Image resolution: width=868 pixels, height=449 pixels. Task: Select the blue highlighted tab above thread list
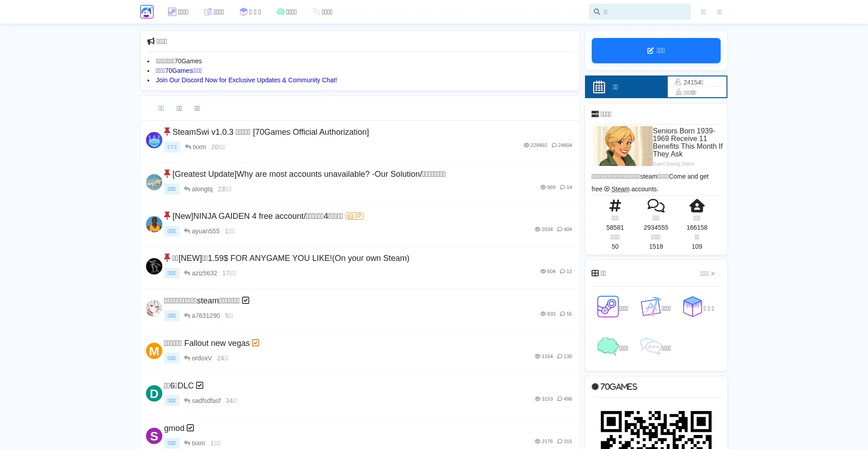point(161,108)
